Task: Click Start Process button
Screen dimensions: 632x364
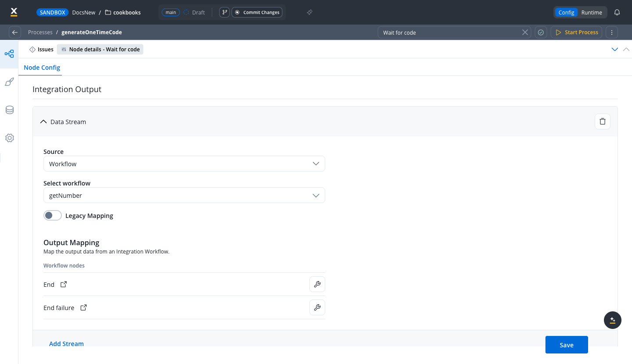Action: pos(577,32)
